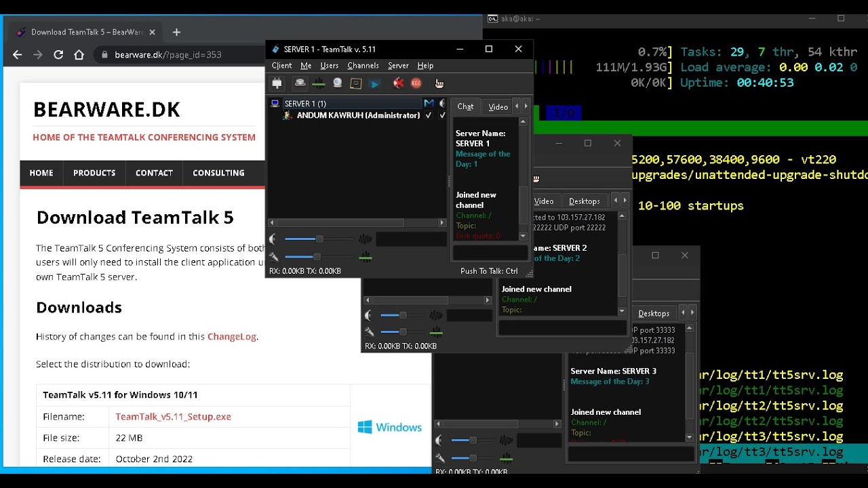
Task: Click the green voice activation waveform toolbar icon
Action: point(318,83)
